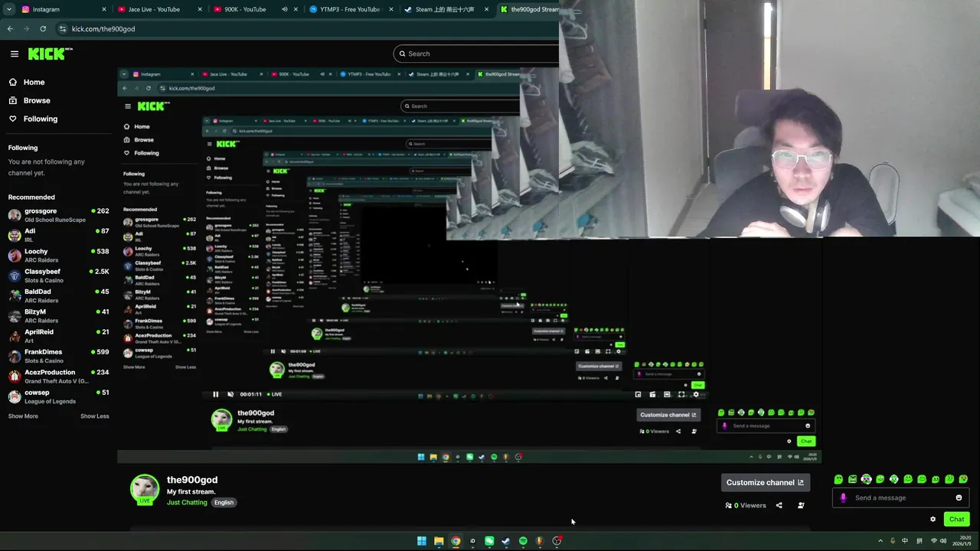Click the900god channel avatar

click(x=145, y=490)
